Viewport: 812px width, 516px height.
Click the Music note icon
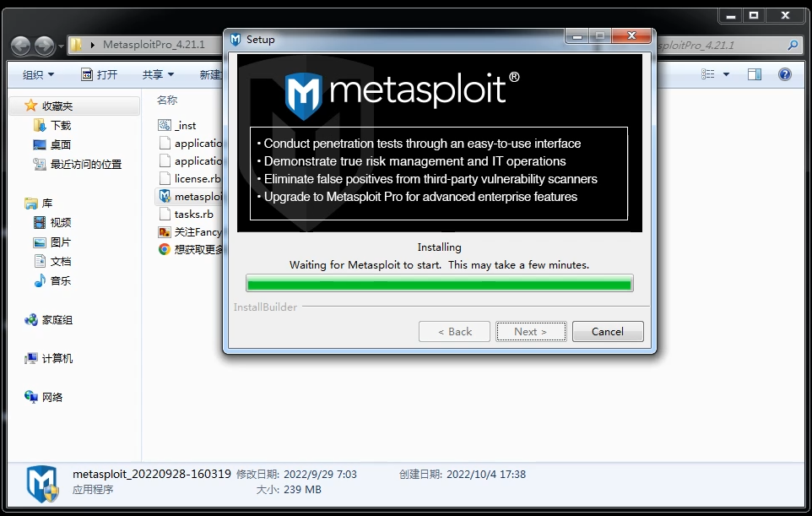(40, 280)
